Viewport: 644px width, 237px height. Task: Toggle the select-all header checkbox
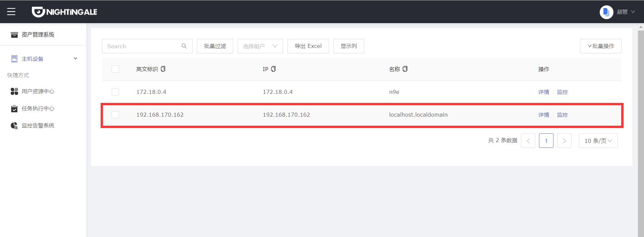115,69
